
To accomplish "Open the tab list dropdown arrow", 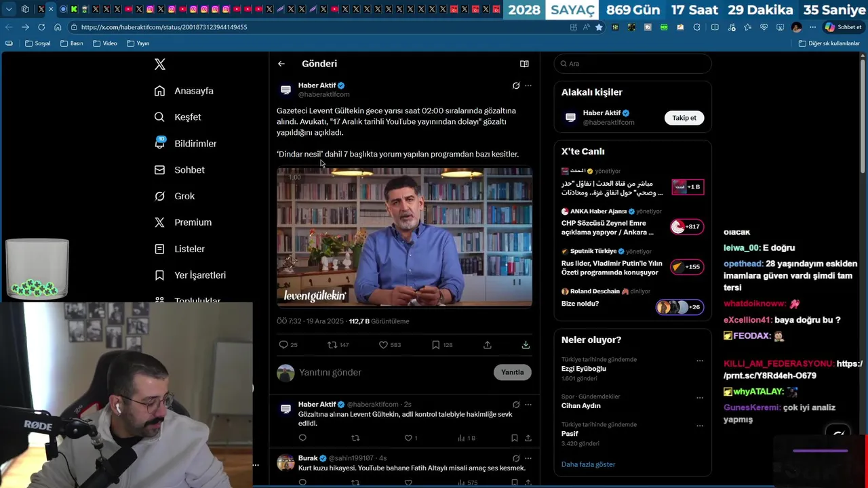I will pyautogui.click(x=9, y=9).
